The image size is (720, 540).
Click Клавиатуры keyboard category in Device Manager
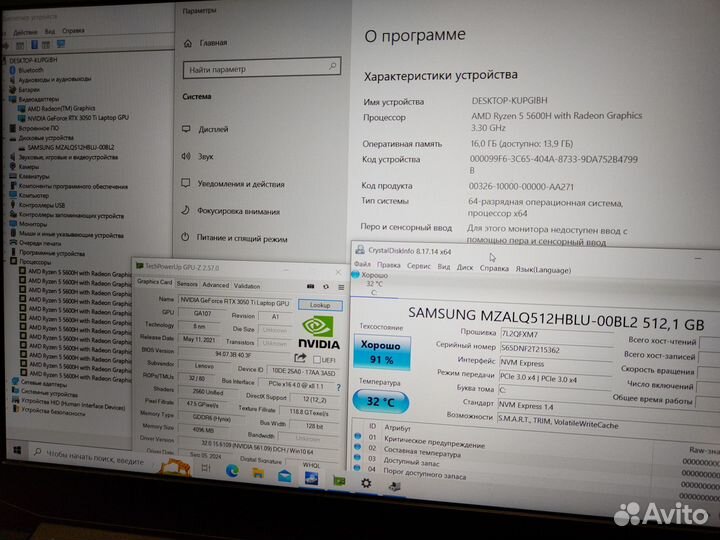29,176
